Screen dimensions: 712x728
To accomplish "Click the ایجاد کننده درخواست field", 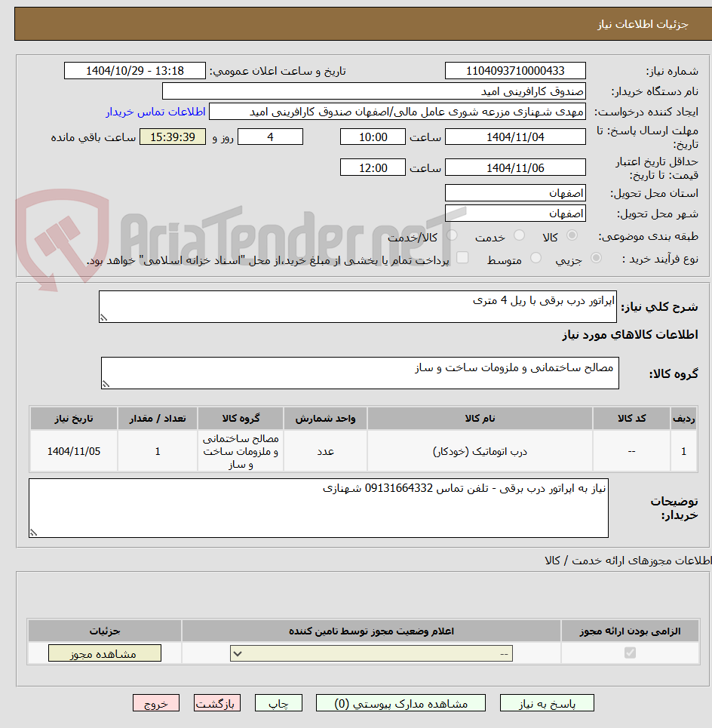I will (x=397, y=112).
